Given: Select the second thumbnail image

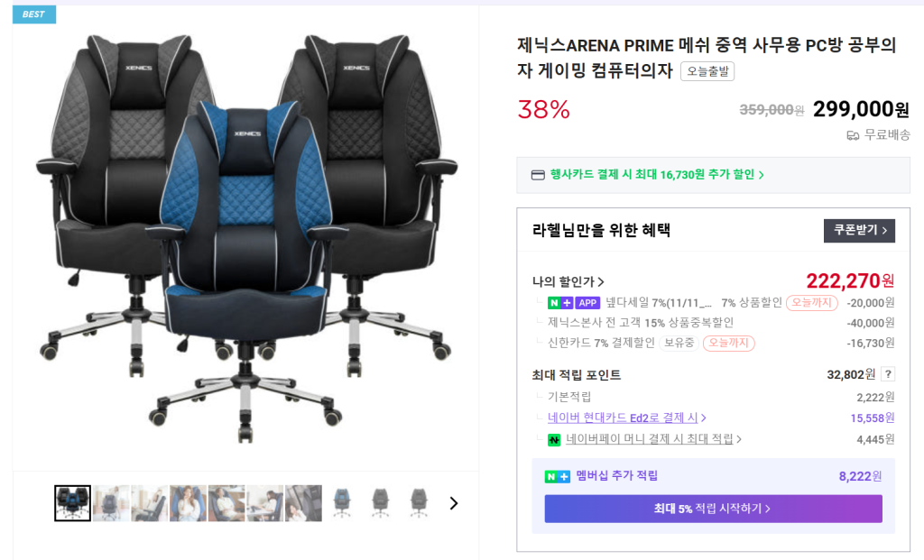Looking at the screenshot, I should pyautogui.click(x=111, y=503).
